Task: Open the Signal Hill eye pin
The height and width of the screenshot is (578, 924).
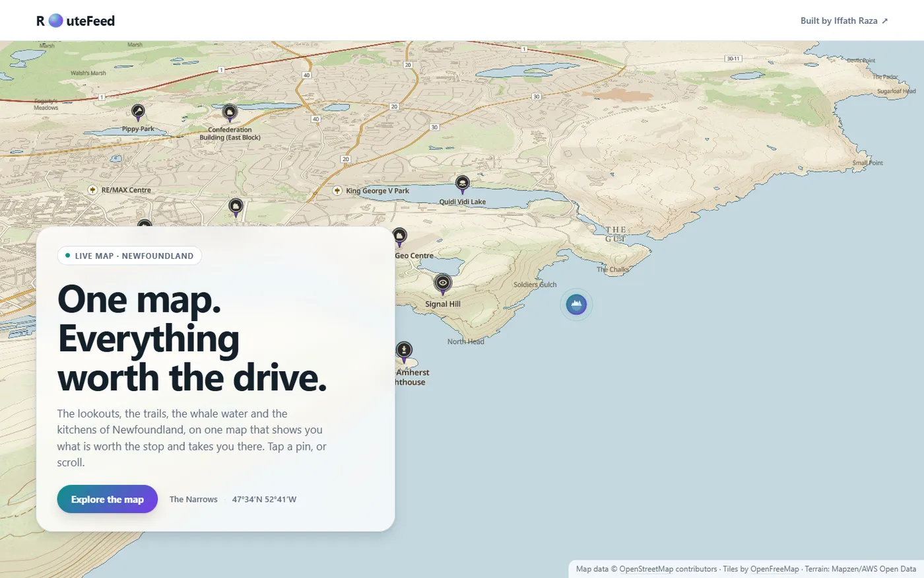Action: coord(443,284)
